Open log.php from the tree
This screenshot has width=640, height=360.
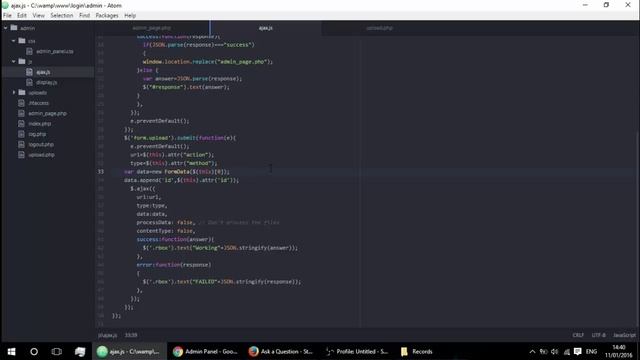(x=37, y=134)
